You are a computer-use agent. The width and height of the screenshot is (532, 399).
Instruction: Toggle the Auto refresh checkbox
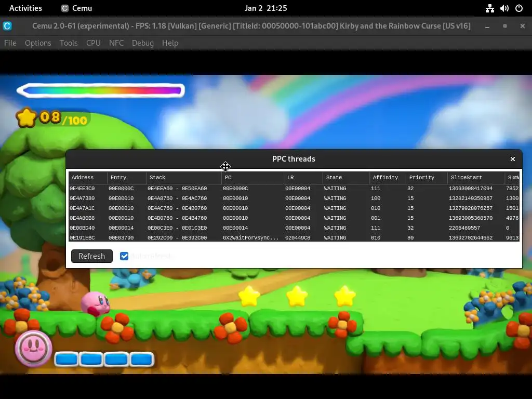pyautogui.click(x=124, y=256)
